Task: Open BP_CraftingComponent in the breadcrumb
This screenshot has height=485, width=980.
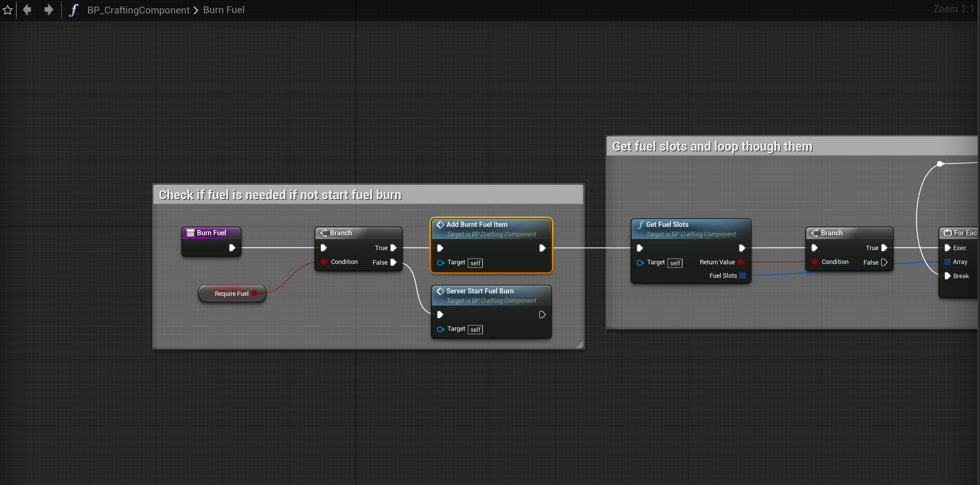Action: [138, 10]
